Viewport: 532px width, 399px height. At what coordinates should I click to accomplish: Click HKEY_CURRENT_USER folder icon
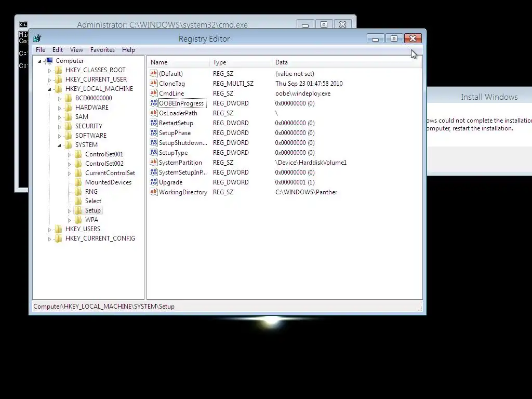(x=59, y=79)
